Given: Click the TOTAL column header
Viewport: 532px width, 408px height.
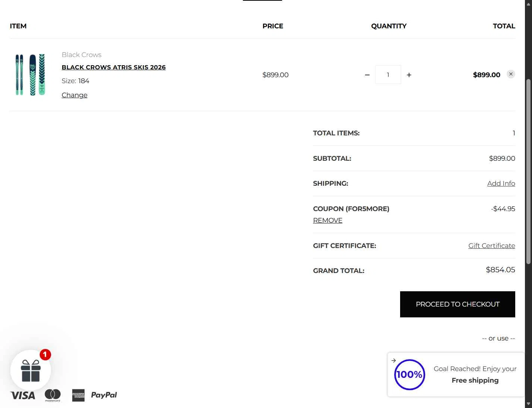Looking at the screenshot, I should tap(504, 26).
